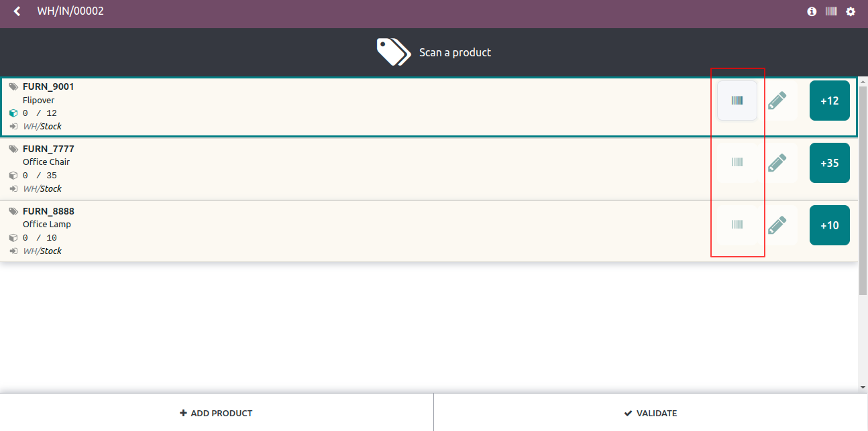
Task: Open the info icon in header
Action: [x=812, y=11]
